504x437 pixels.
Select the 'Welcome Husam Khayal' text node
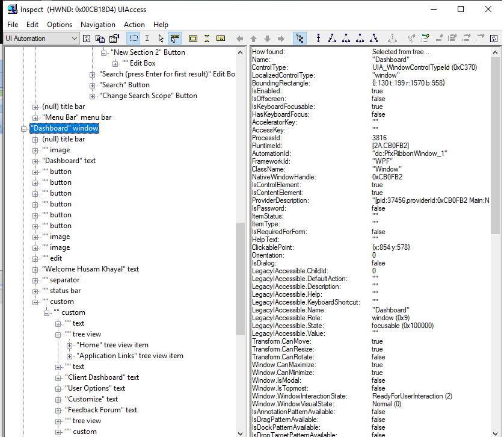point(90,269)
